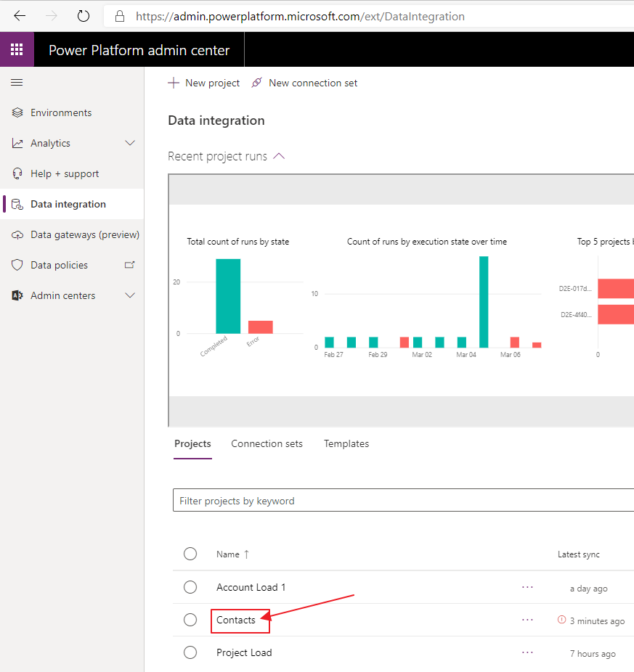
Task: Switch to the Connection sets tab
Action: [267, 443]
